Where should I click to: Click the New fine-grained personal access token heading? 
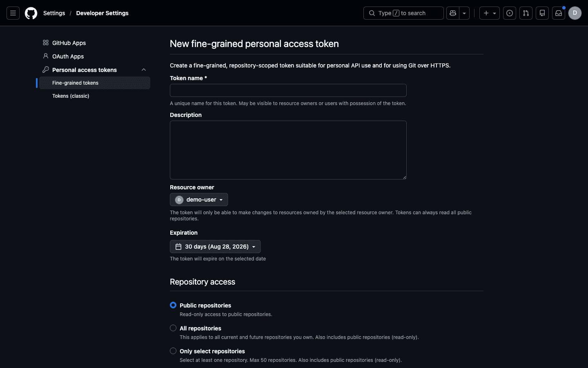pyautogui.click(x=254, y=44)
